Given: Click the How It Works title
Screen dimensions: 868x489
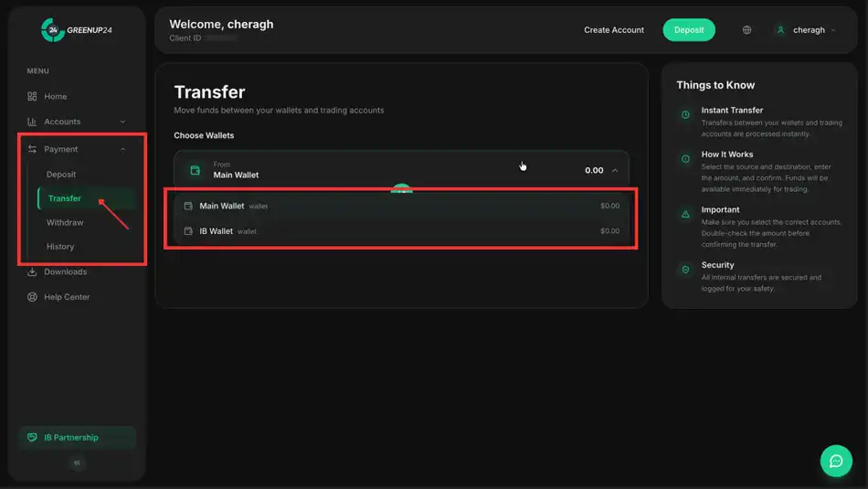Looking at the screenshot, I should [727, 154].
